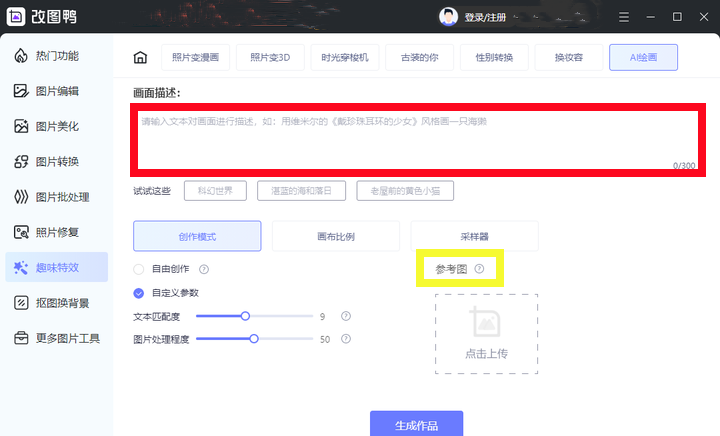Open the 古装的你 tab
The image size is (720, 436).
pos(420,57)
